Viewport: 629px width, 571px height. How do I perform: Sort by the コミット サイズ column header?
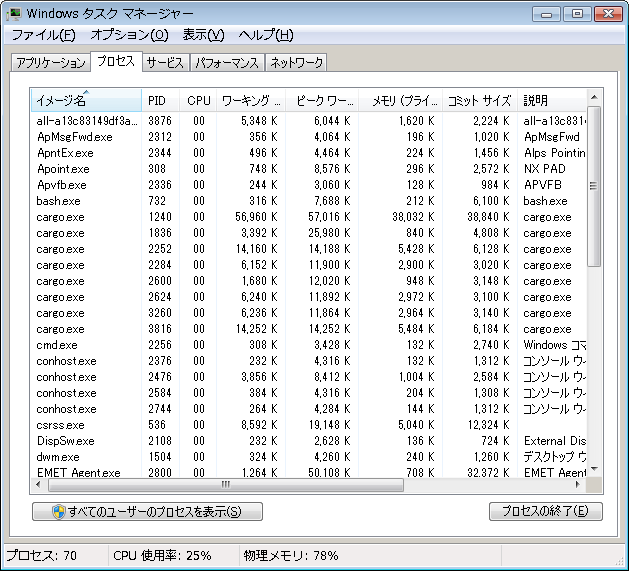[480, 100]
